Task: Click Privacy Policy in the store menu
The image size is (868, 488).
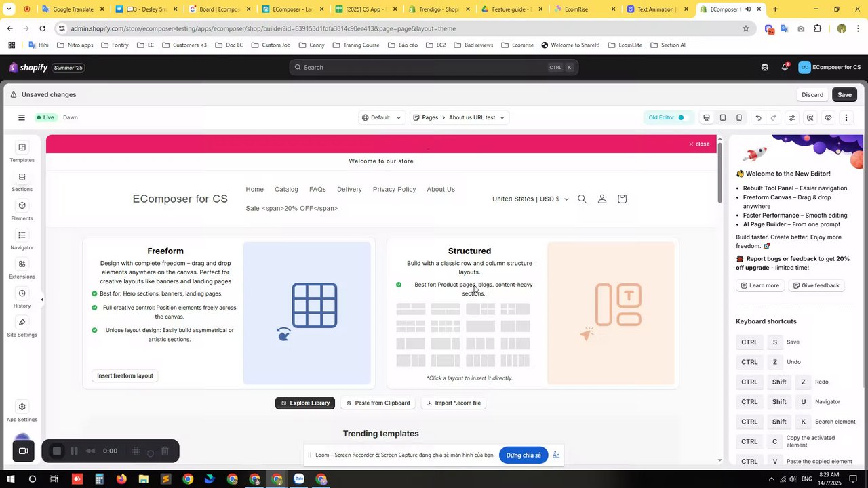Action: pos(394,189)
